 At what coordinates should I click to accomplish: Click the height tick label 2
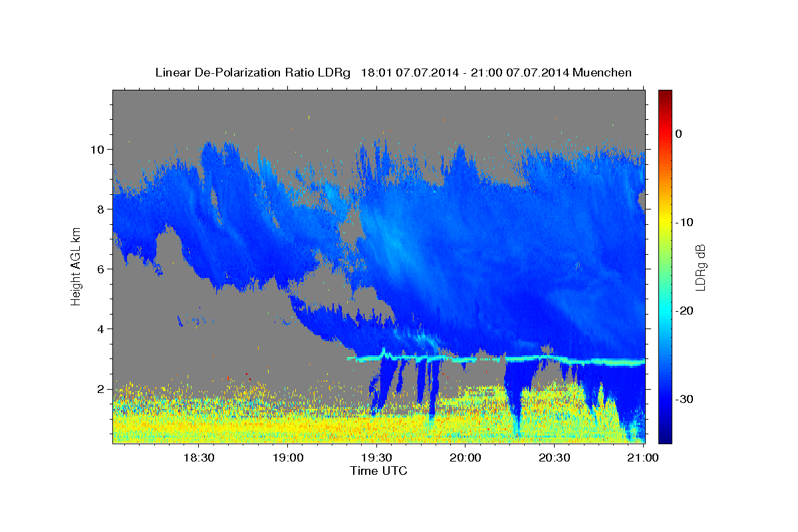click(x=102, y=388)
